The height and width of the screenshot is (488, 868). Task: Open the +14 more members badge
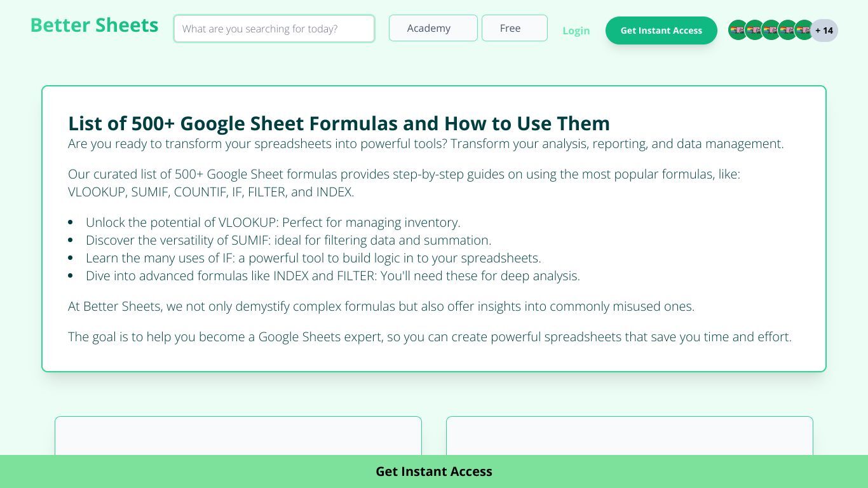(824, 30)
